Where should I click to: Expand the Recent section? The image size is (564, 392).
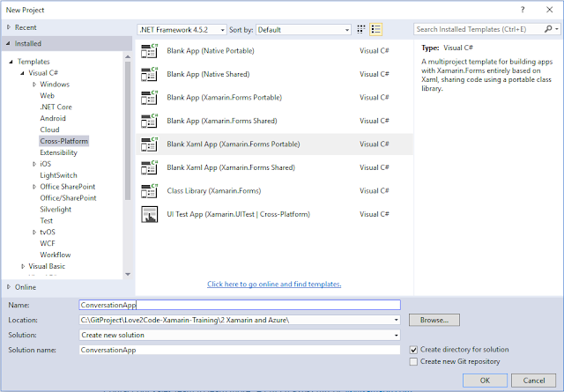point(9,27)
